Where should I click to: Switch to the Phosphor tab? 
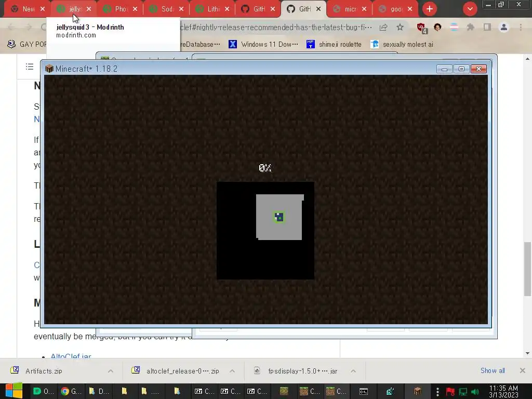tap(120, 9)
